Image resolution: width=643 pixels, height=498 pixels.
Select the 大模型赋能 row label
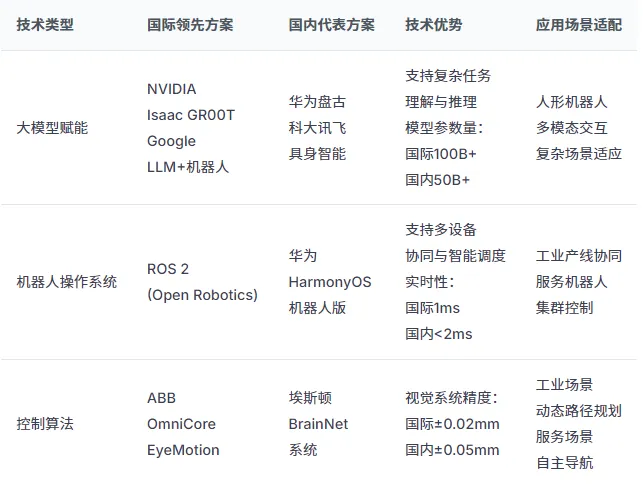coord(52,128)
